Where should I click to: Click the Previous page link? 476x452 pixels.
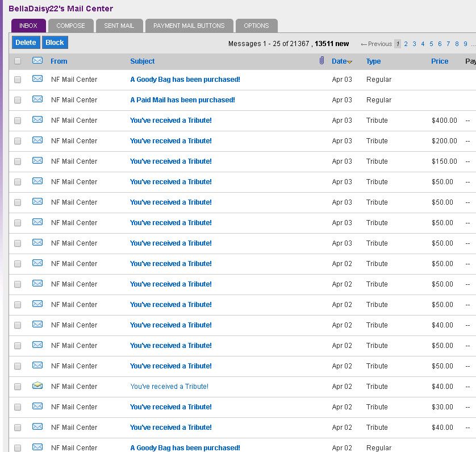pos(377,44)
